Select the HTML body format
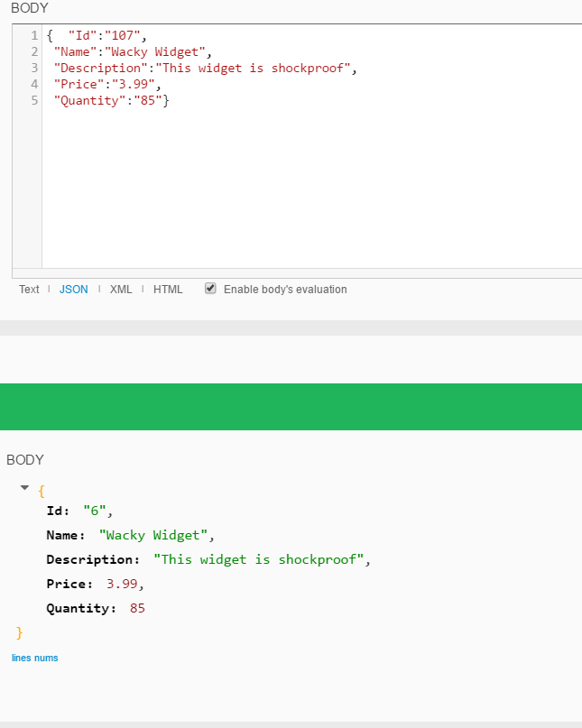 point(168,290)
